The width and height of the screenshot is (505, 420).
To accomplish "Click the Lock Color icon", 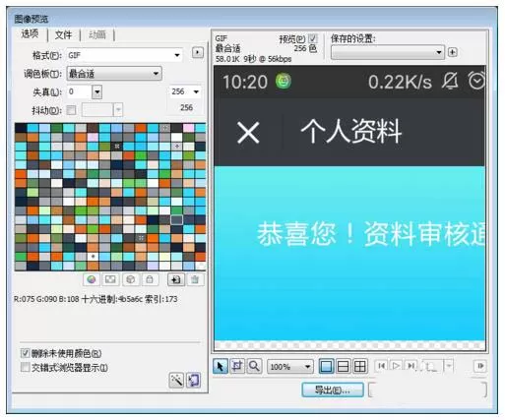I will 150,279.
